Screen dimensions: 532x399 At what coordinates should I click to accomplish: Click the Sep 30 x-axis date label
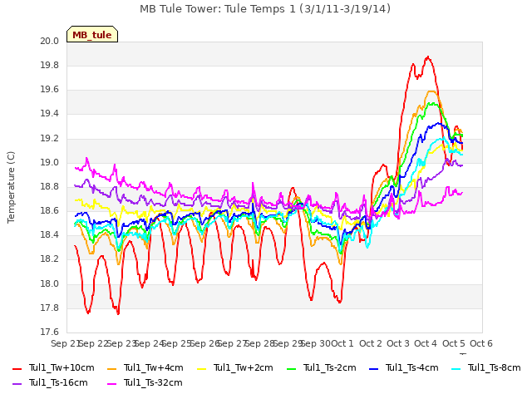tap(316, 343)
